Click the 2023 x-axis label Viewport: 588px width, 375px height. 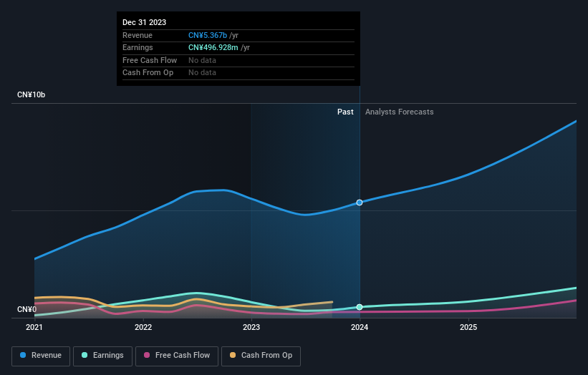251,328
